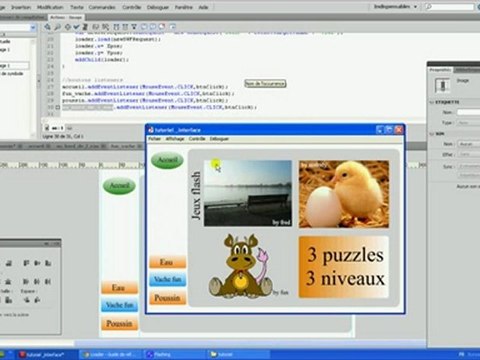Open the tutoriel folder taskbar button
This screenshot has height=360, width=480.
238,354
